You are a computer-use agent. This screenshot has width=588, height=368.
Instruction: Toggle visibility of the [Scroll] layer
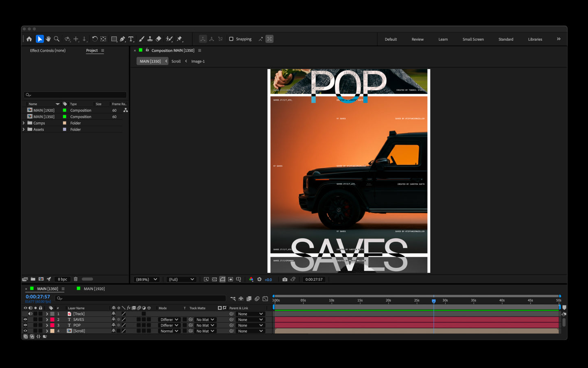click(x=25, y=331)
